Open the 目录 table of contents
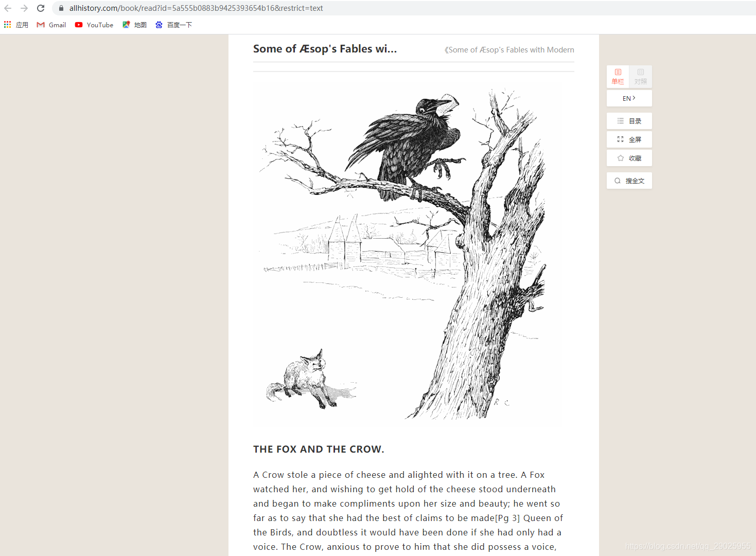 click(629, 121)
